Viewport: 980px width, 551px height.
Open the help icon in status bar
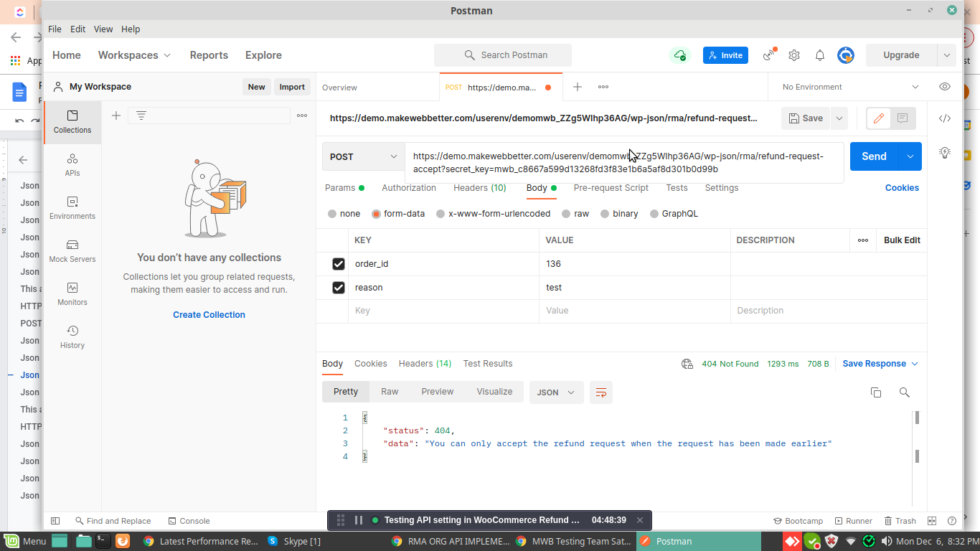pos(952,521)
